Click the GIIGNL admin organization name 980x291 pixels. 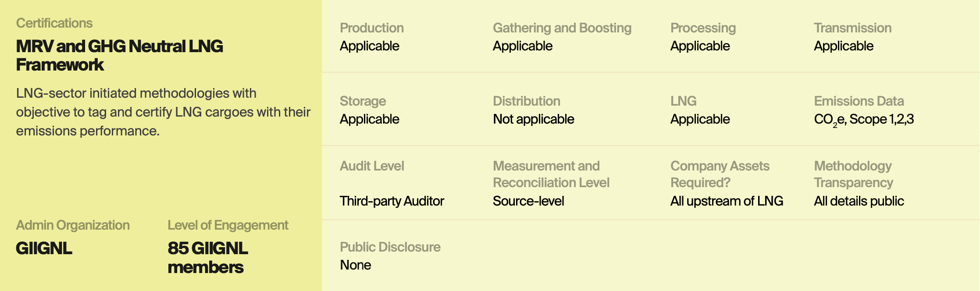[44, 248]
